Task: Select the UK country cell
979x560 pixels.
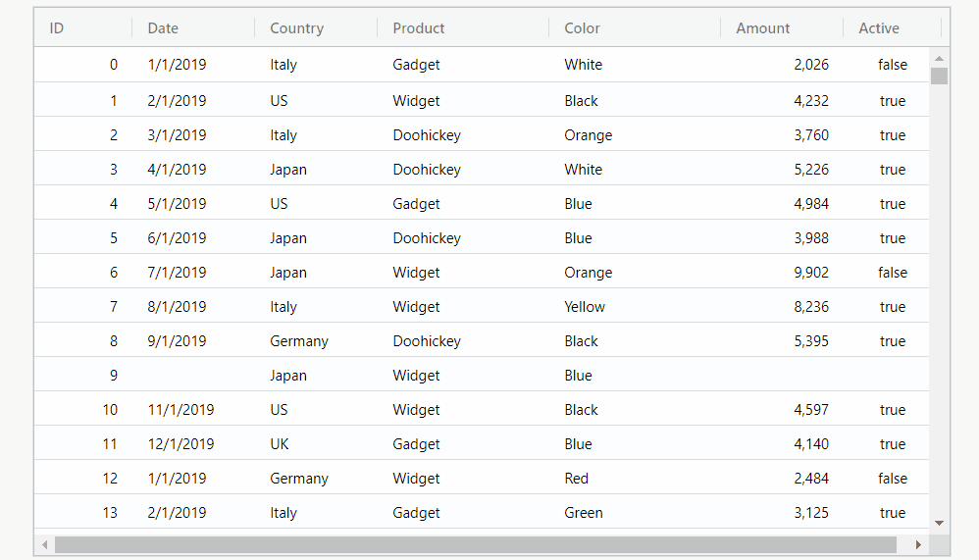Action: click(x=316, y=444)
